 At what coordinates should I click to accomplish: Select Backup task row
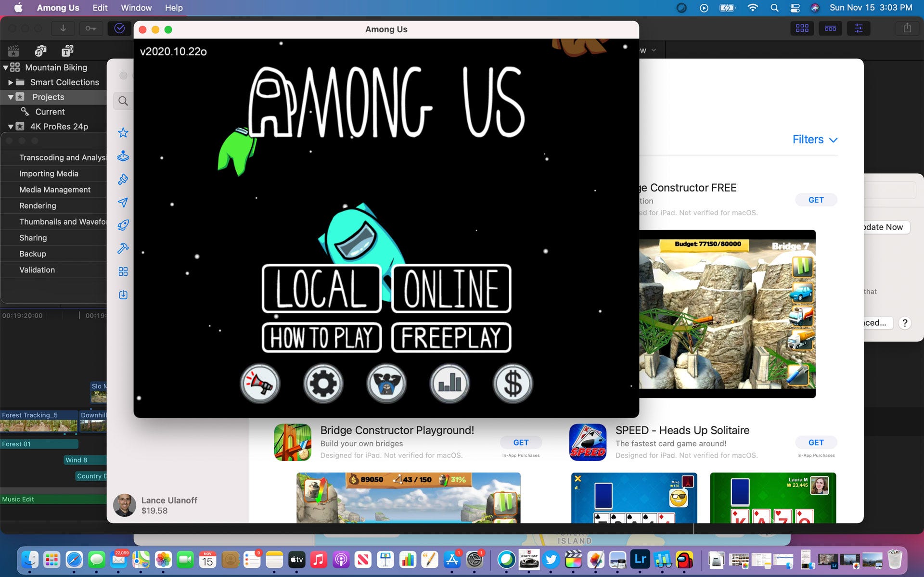(x=54, y=254)
